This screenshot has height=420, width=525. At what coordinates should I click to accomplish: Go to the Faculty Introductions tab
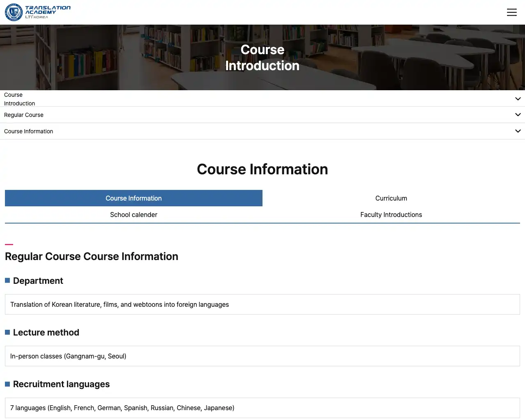coord(391,215)
